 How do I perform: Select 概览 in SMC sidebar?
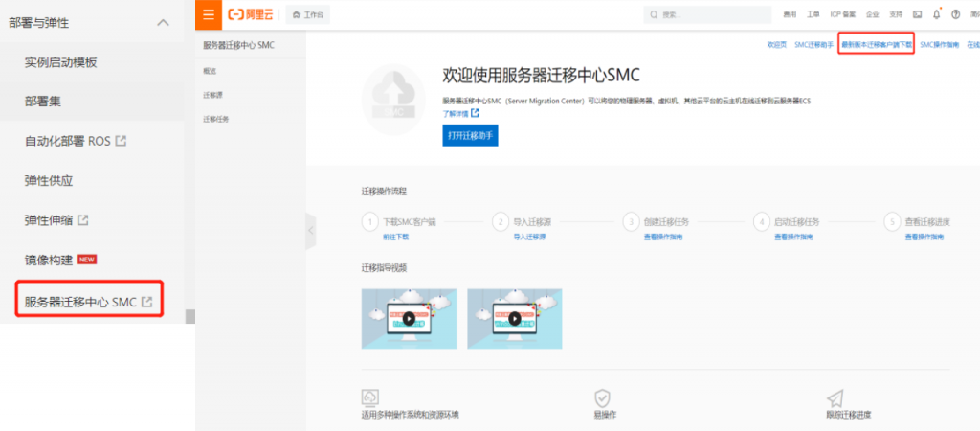pyautogui.click(x=210, y=71)
